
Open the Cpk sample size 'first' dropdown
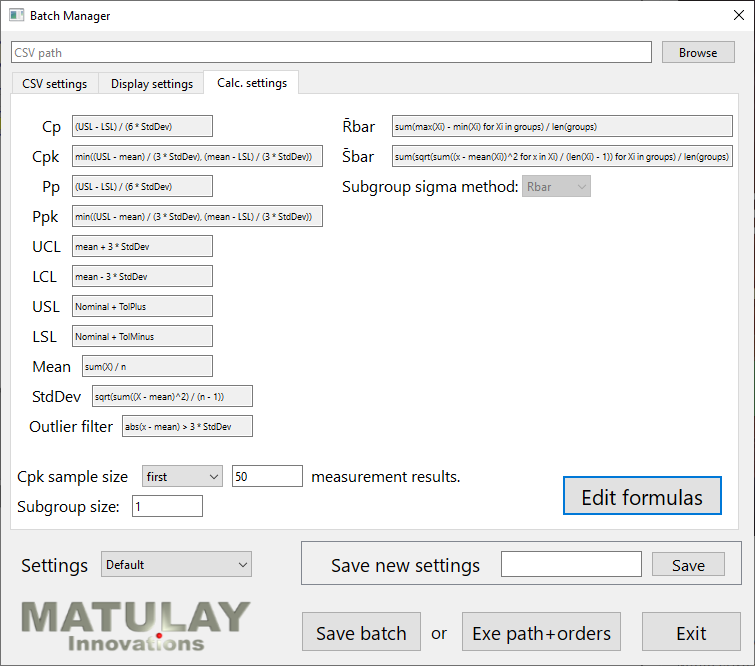coord(182,477)
